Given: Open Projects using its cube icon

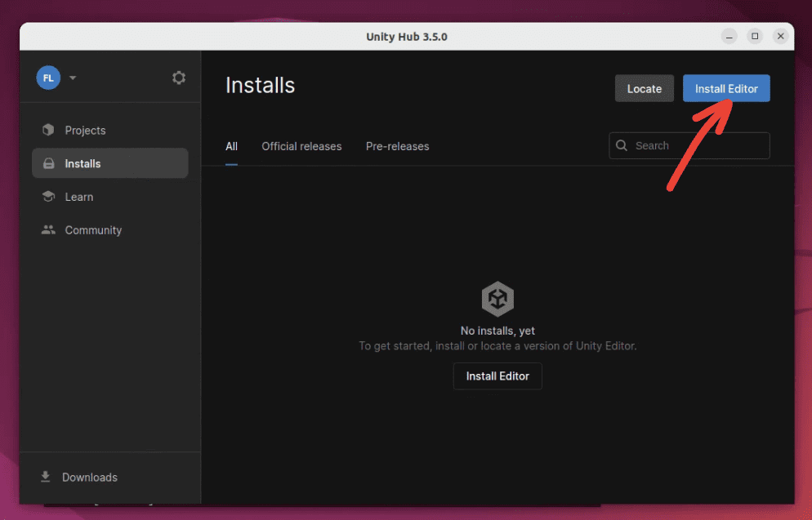Looking at the screenshot, I should click(48, 130).
